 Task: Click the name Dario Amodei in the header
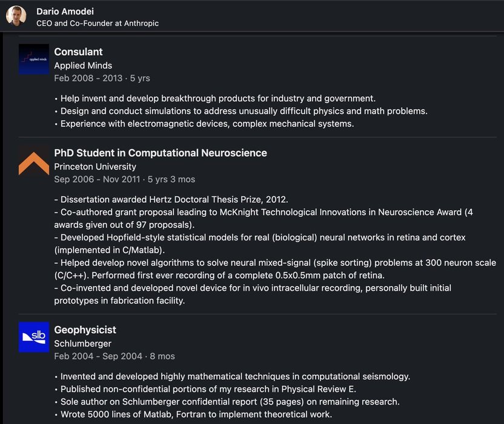[x=65, y=12]
